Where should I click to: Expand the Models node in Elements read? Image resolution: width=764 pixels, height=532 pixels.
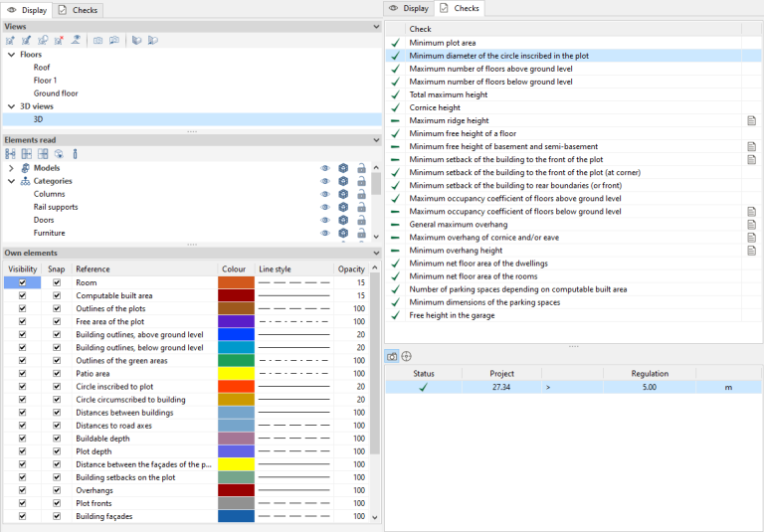tap(11, 168)
